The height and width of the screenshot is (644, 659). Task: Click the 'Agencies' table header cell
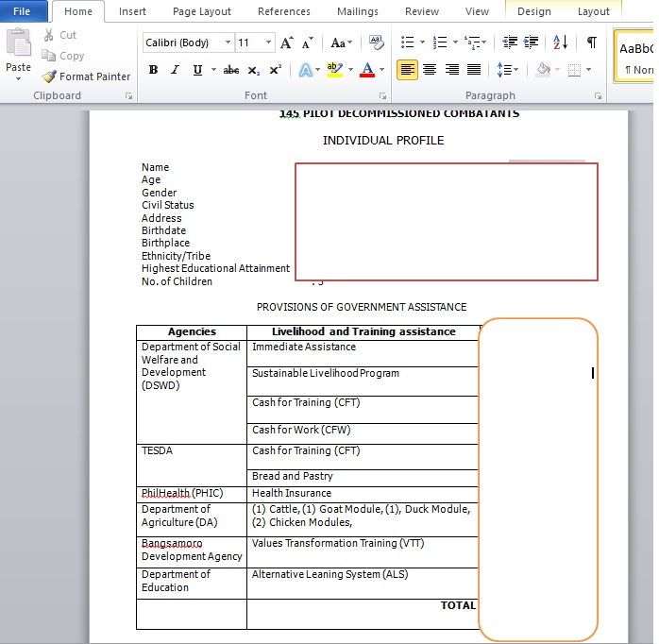(192, 332)
